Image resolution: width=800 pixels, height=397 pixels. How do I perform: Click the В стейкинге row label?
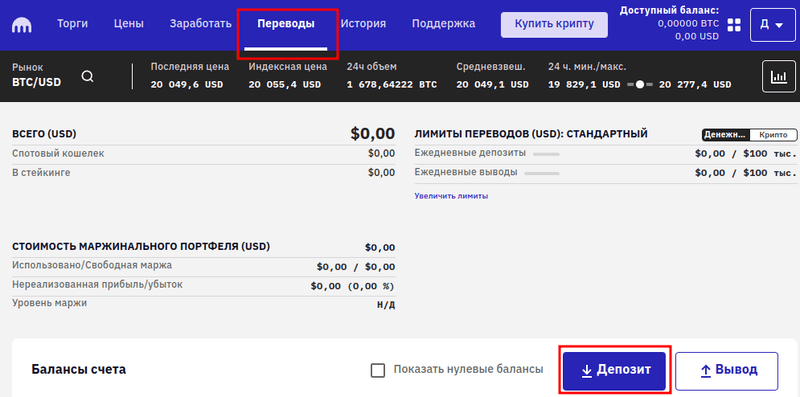(x=41, y=173)
